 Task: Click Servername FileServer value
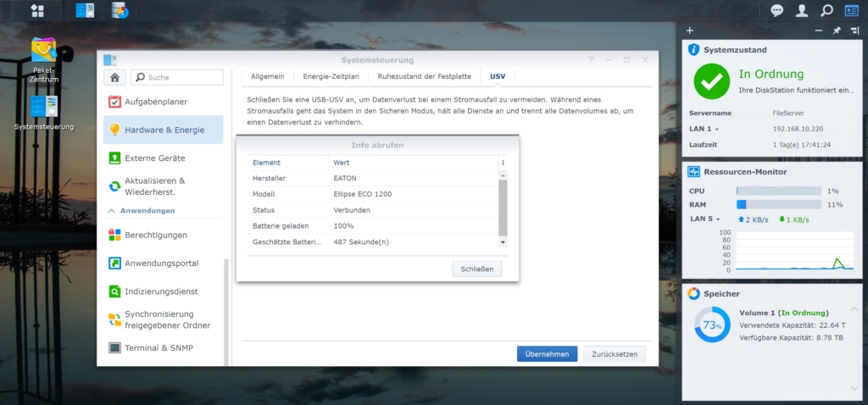point(788,113)
